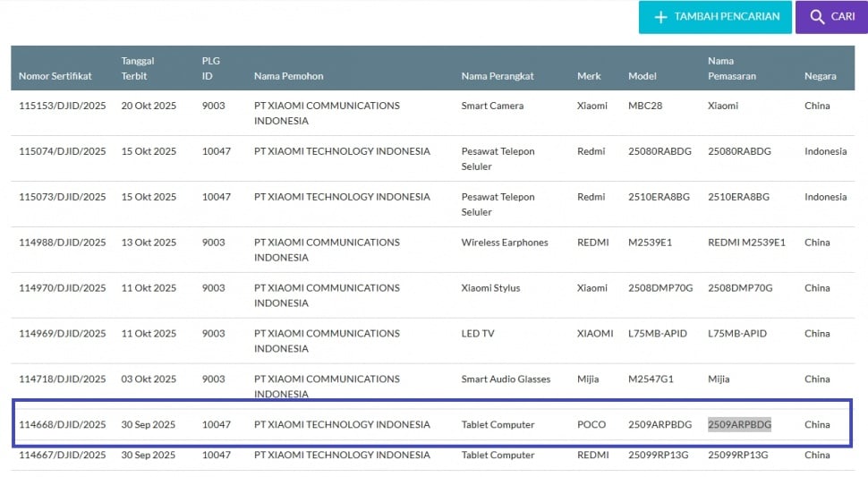Click the Xiaomi Stylus device name
This screenshot has height=477, width=868.
click(x=490, y=288)
